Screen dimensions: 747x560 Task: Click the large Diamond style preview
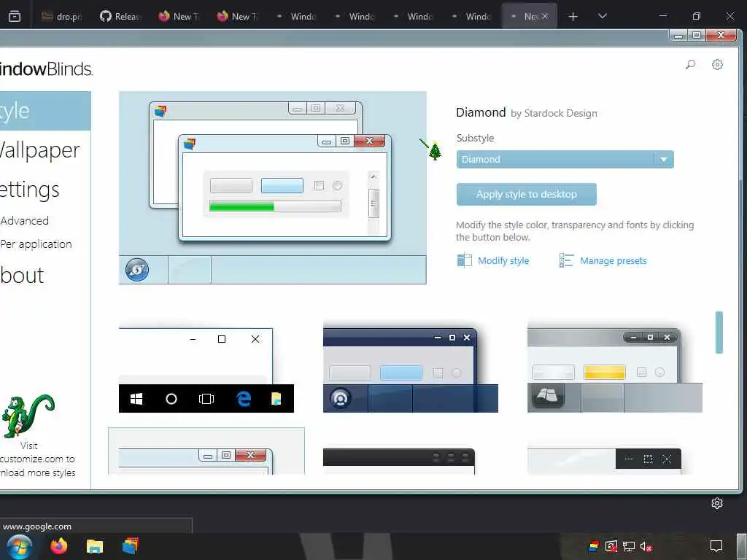point(273,187)
